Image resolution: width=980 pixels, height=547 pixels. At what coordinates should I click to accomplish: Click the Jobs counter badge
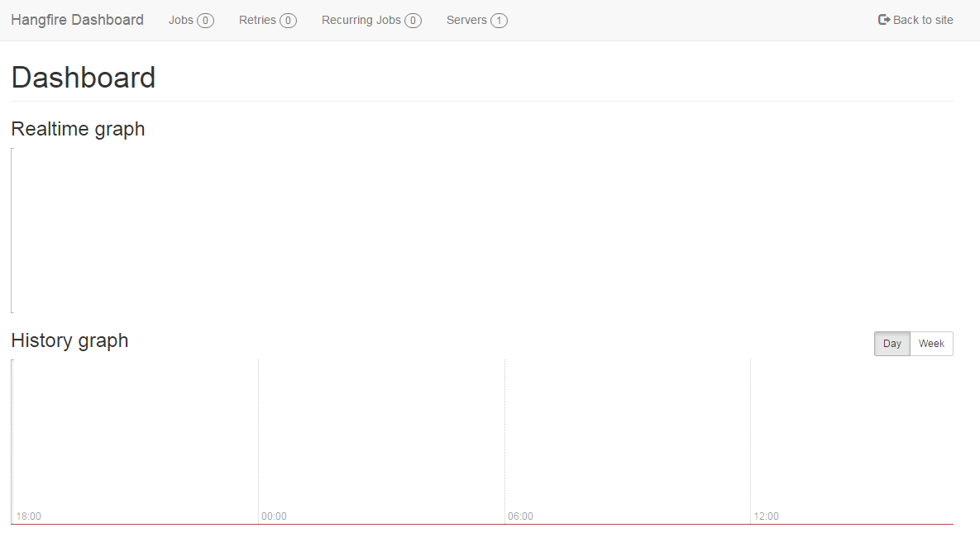pyautogui.click(x=205, y=20)
